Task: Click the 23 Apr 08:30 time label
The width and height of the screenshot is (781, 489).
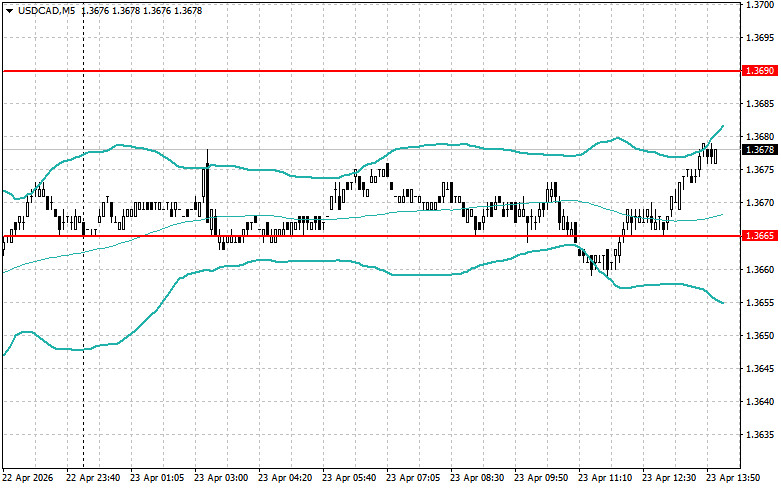Action: [477, 478]
